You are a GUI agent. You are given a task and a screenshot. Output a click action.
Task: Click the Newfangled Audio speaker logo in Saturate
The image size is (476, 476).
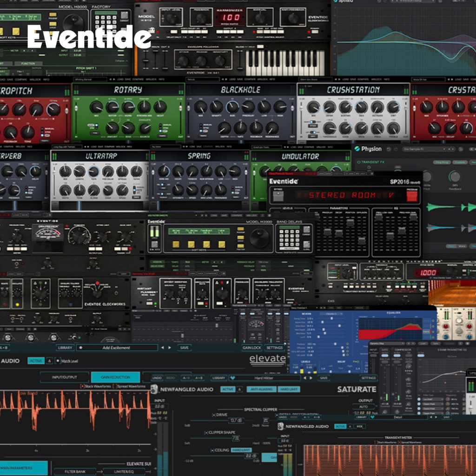(154, 389)
